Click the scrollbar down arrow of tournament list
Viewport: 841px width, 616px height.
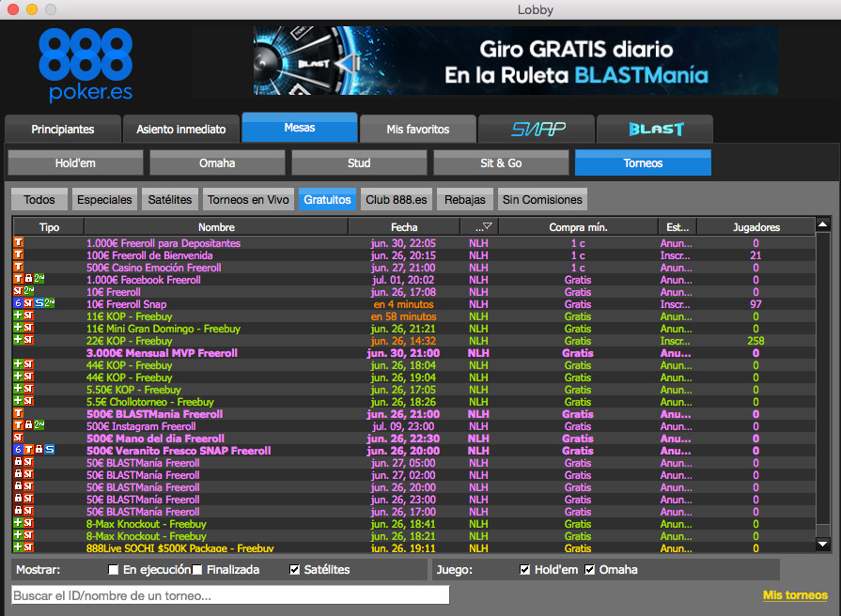[x=823, y=544]
